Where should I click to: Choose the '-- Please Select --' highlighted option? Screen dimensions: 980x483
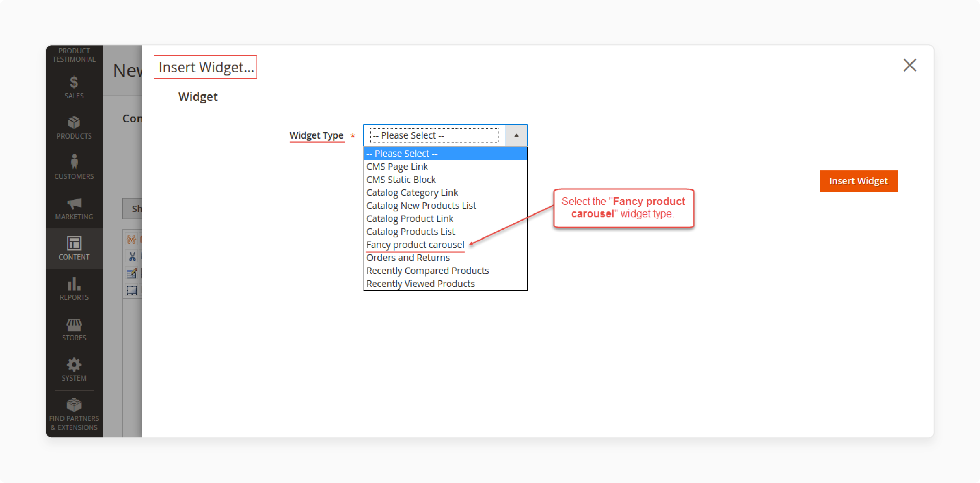pyautogui.click(x=445, y=153)
